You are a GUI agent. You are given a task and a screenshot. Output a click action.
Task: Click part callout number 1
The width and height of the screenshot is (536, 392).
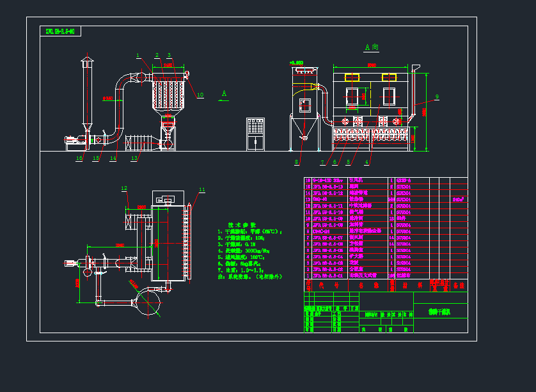(138, 56)
